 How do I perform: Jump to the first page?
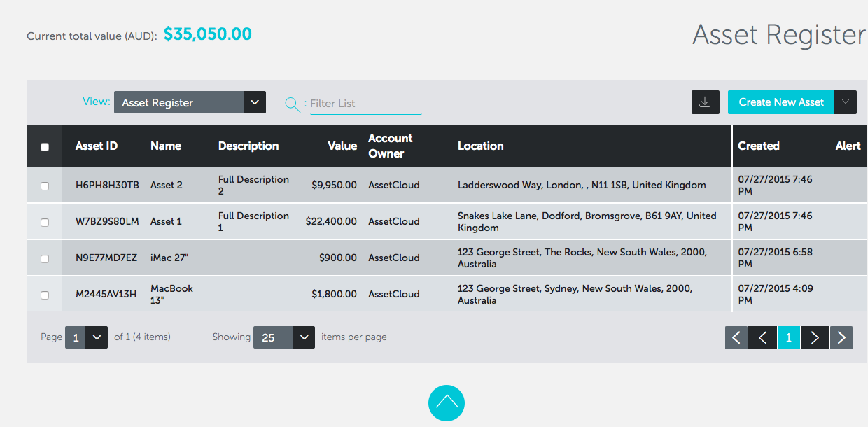(x=736, y=337)
